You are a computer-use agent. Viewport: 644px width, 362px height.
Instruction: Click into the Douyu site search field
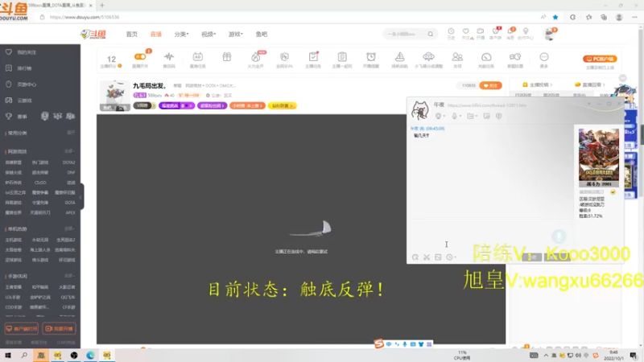coord(405,34)
